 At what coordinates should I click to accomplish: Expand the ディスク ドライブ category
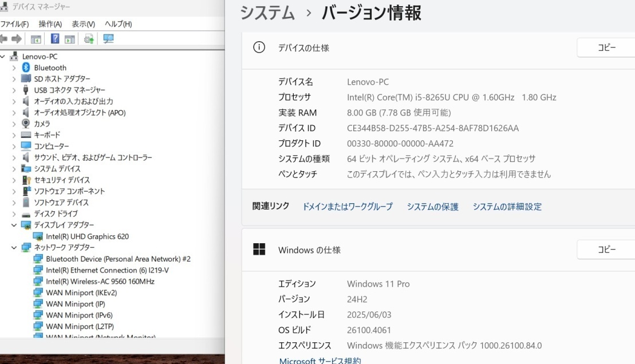[x=14, y=214]
